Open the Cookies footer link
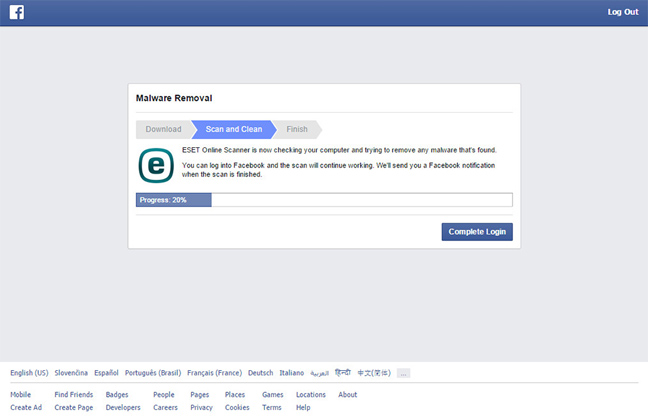Screen dimensions: 648x419 (237, 407)
